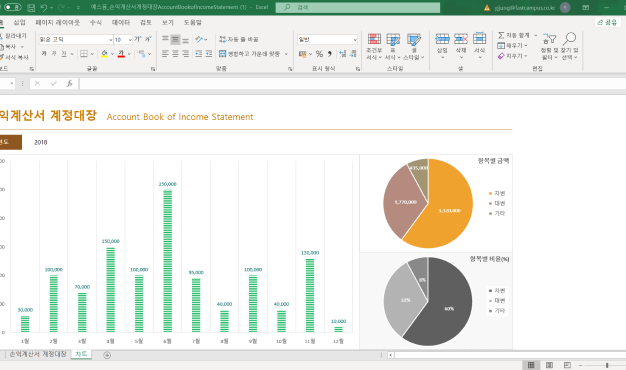Viewport: 626px width, 370px height.
Task: Open 셀 스타일 cell styles
Action: (x=414, y=47)
